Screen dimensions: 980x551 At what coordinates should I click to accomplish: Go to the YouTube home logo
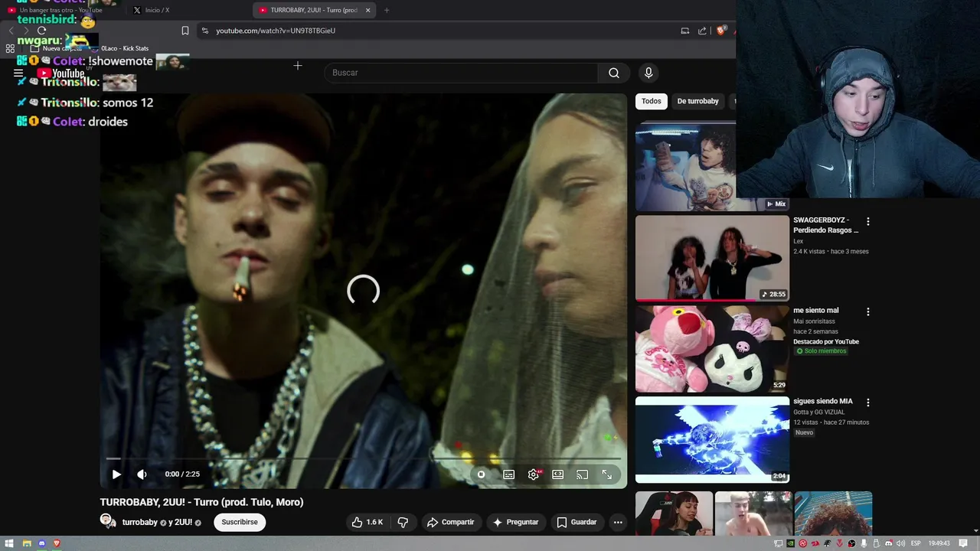pos(61,73)
